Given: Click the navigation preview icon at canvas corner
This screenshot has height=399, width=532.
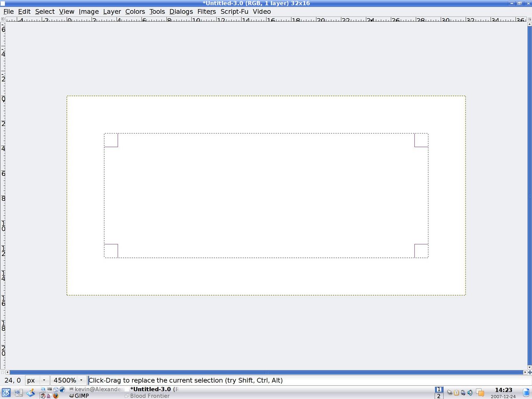Looking at the screenshot, I should (530, 372).
